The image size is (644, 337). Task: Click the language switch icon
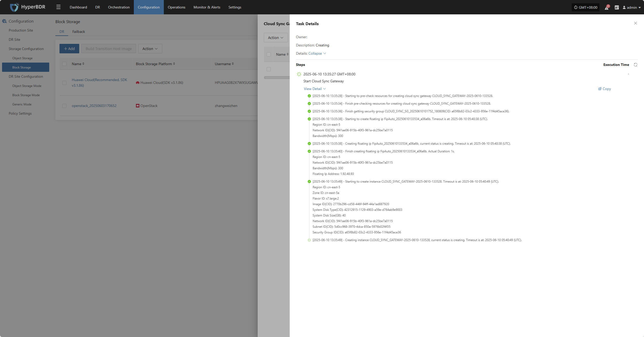tap(617, 7)
